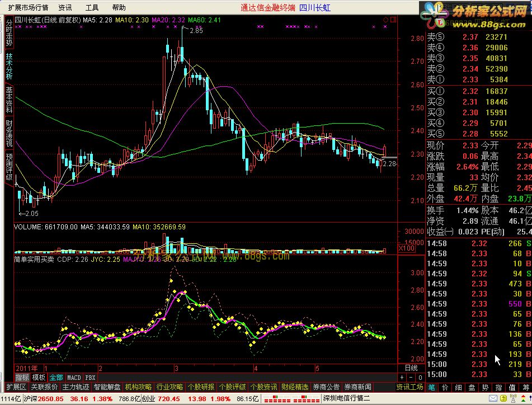Open the 个股评级 tab
This screenshot has height=405, width=532.
click(232, 387)
